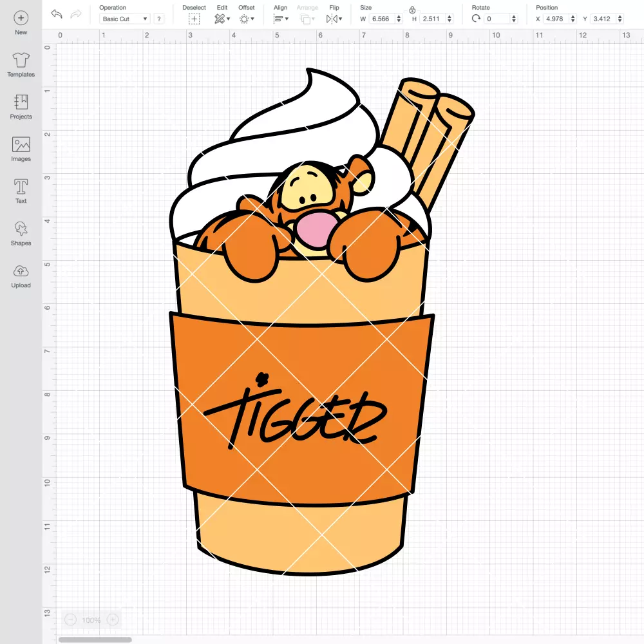Image resolution: width=644 pixels, height=644 pixels.
Task: Click the height H size field
Action: point(433,19)
